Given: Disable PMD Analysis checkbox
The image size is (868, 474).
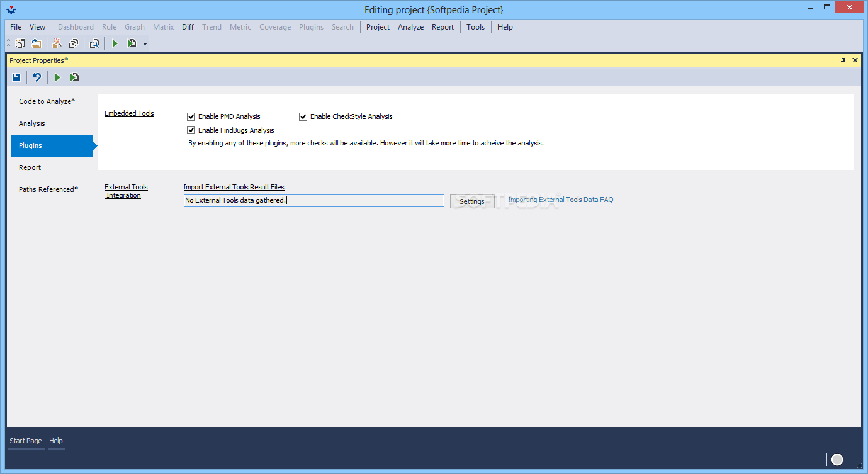Looking at the screenshot, I should pos(191,116).
